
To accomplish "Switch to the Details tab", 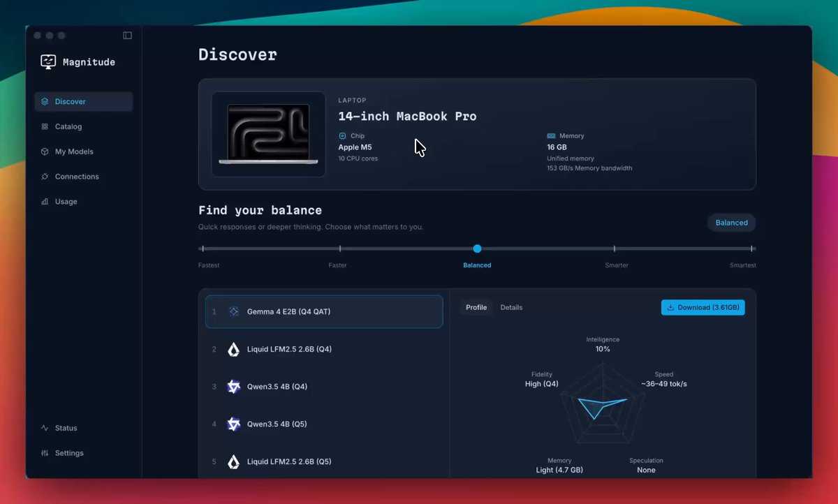I will pyautogui.click(x=511, y=308).
